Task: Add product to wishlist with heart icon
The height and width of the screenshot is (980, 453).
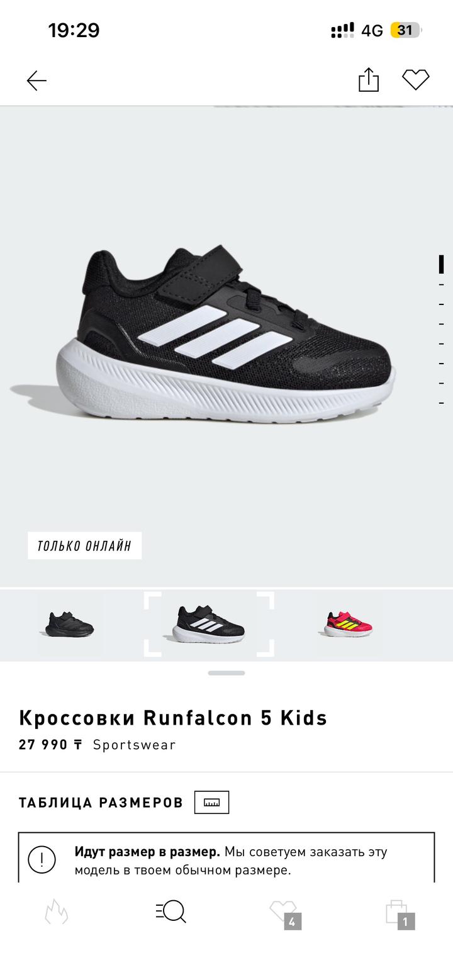Action: point(416,80)
